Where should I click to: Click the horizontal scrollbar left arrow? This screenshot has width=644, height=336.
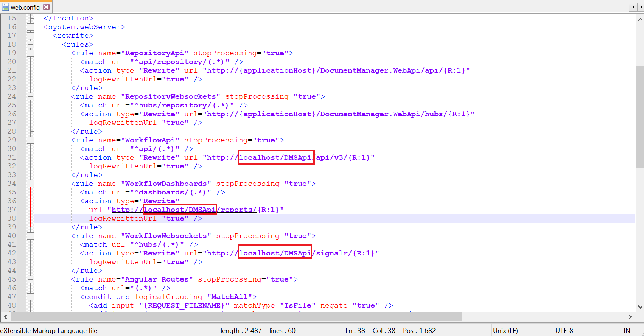5,317
